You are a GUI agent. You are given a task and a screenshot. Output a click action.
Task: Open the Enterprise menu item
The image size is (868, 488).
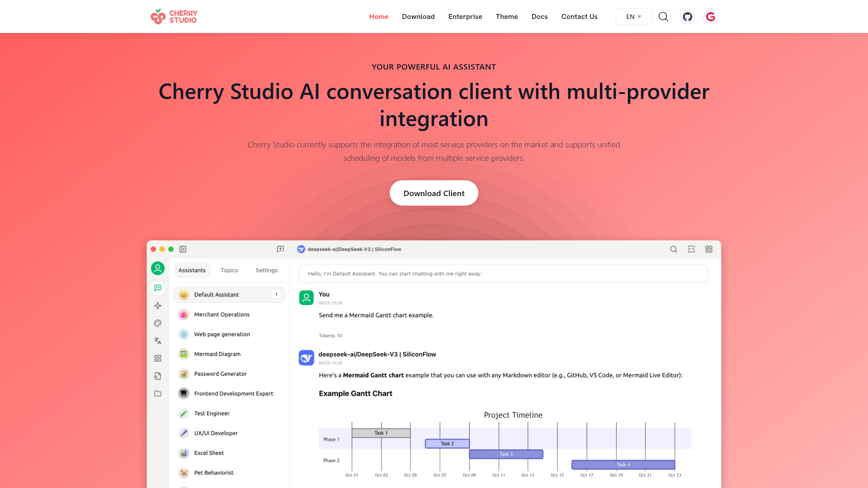tap(465, 17)
